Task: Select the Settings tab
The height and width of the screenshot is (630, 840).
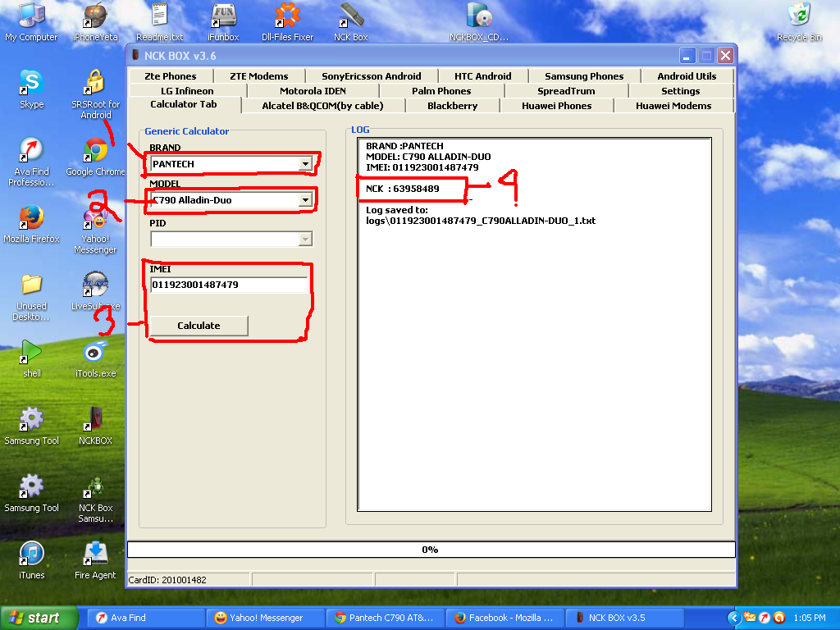Action: tap(680, 91)
